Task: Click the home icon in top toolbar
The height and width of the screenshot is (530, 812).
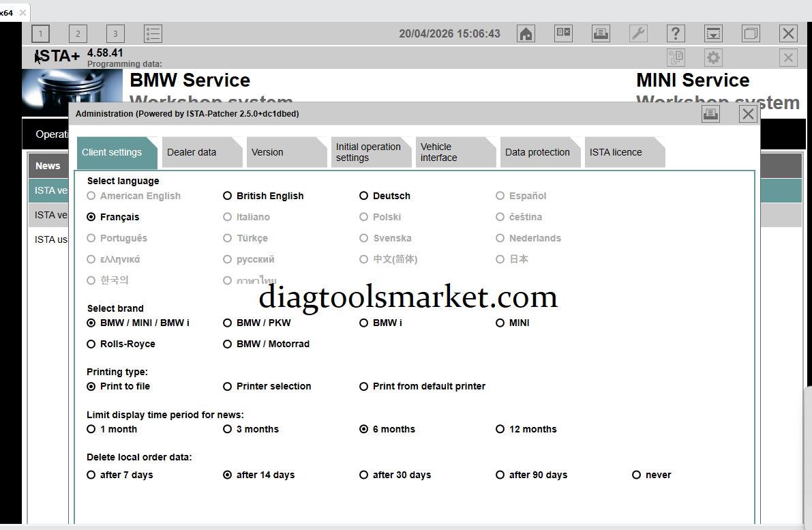Action: [x=526, y=33]
